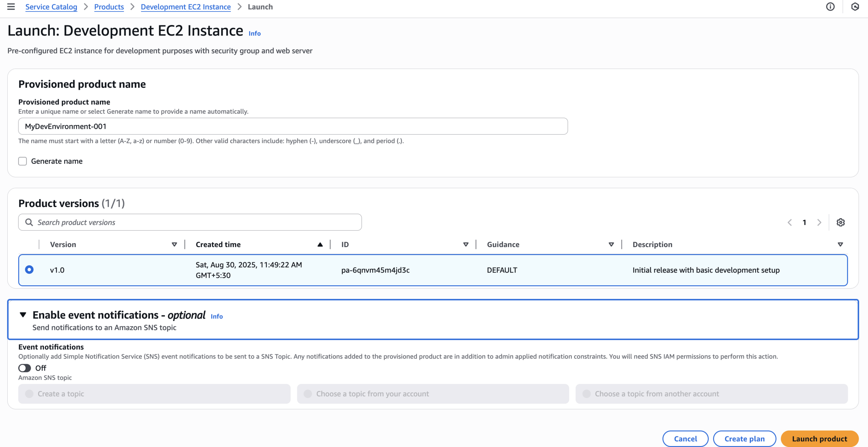Image resolution: width=868 pixels, height=447 pixels.
Task: Click the hexagon shield icon top right
Action: click(x=855, y=7)
